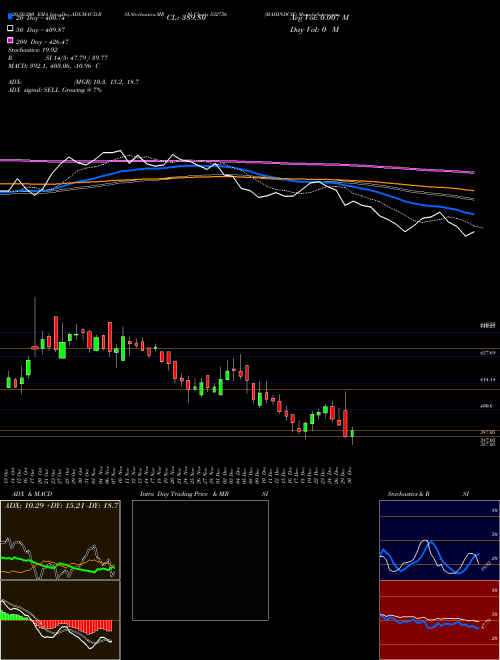Open the MACD histogram chart panel
The height and width of the screenshot is (660, 500).
60,620
